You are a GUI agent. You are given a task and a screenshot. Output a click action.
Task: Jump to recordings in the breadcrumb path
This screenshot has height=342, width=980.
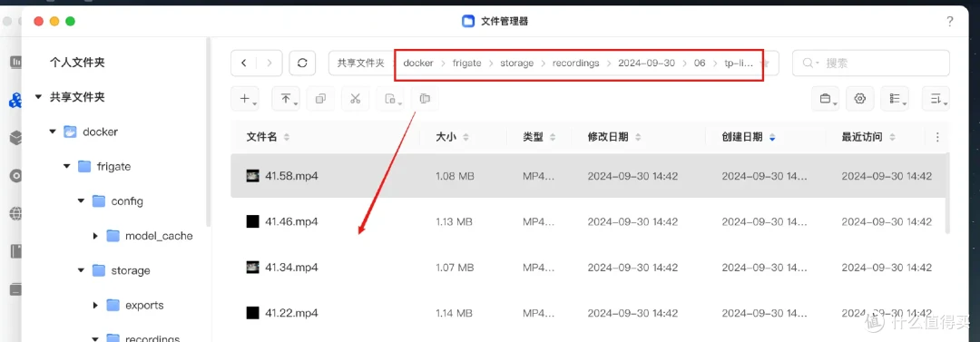(575, 64)
